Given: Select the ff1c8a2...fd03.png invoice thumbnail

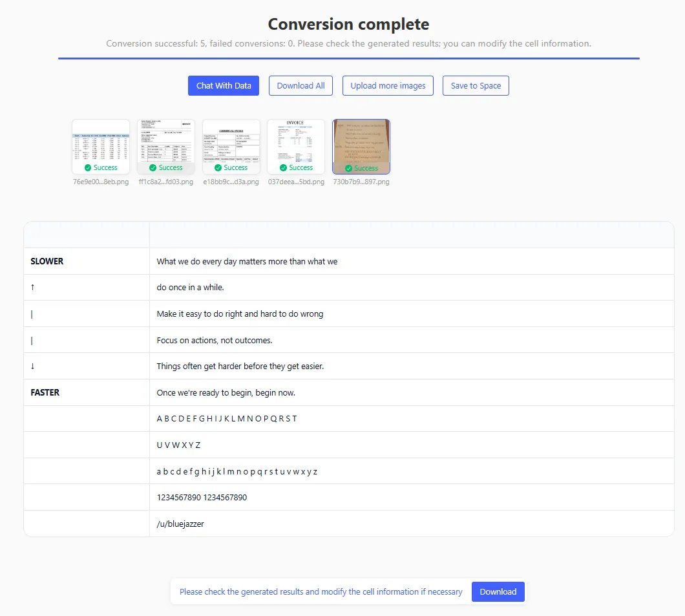Looking at the screenshot, I should [x=166, y=143].
